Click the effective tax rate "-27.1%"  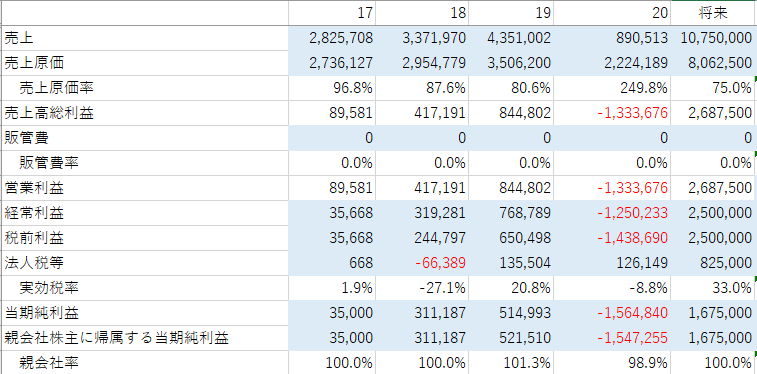[421, 288]
